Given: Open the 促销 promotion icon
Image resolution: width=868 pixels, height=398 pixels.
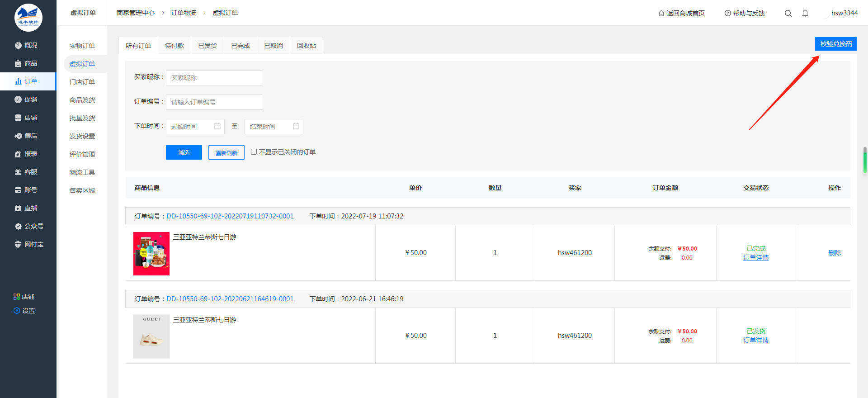Looking at the screenshot, I should [x=18, y=99].
